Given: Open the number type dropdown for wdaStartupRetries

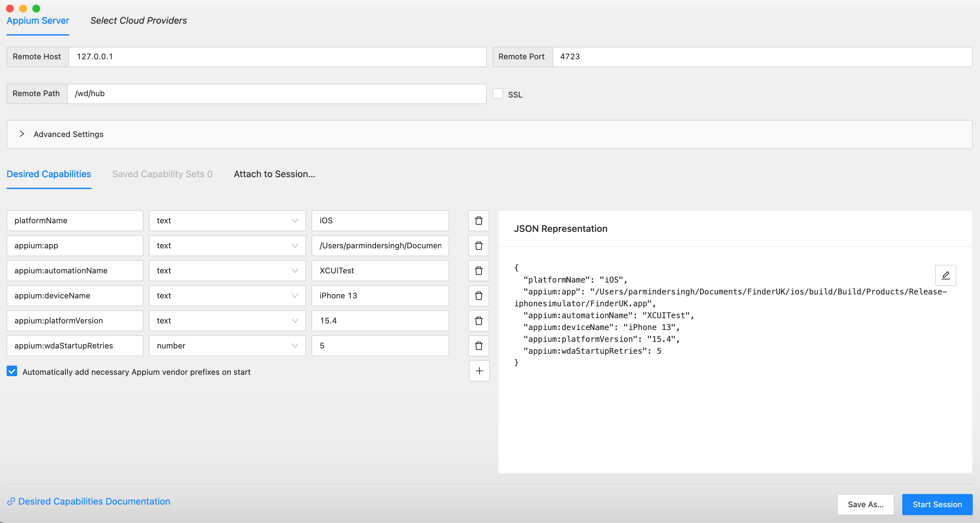Looking at the screenshot, I should [294, 346].
